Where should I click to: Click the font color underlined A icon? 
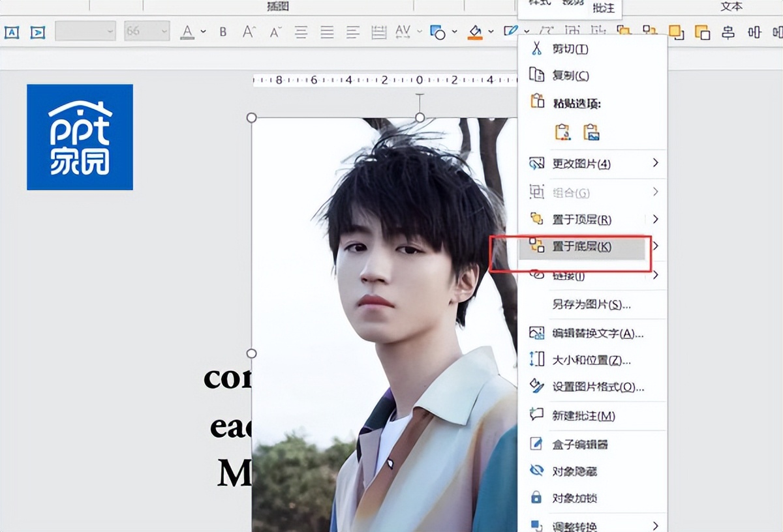[187, 32]
